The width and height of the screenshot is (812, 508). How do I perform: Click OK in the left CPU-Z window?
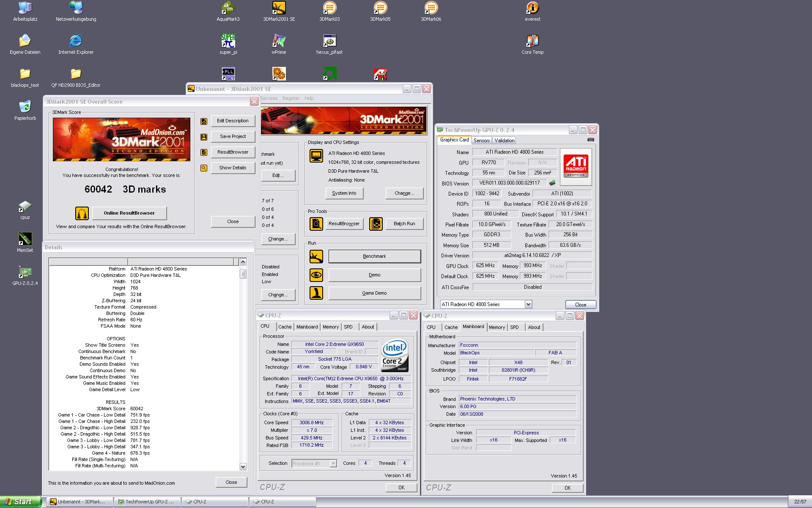[x=401, y=488]
